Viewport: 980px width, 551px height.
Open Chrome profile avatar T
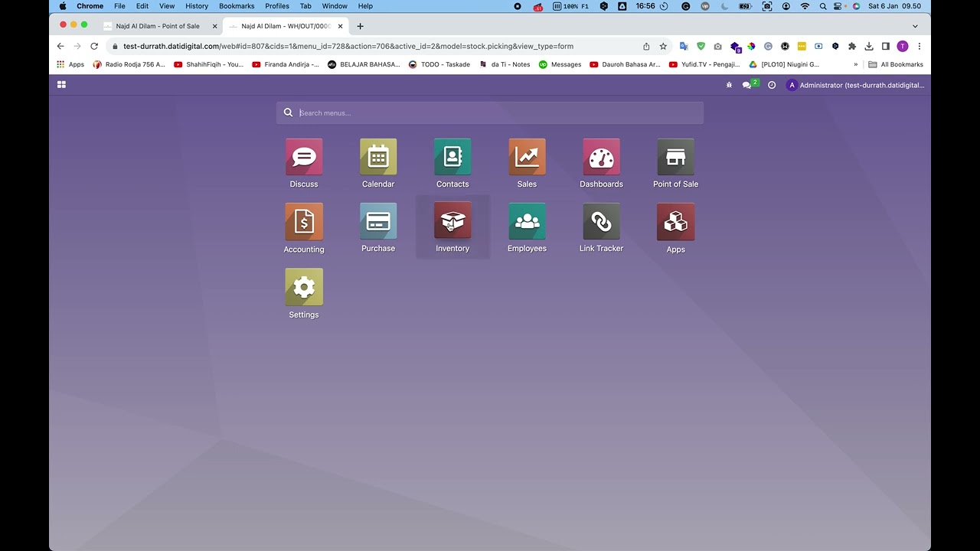pyautogui.click(x=903, y=46)
